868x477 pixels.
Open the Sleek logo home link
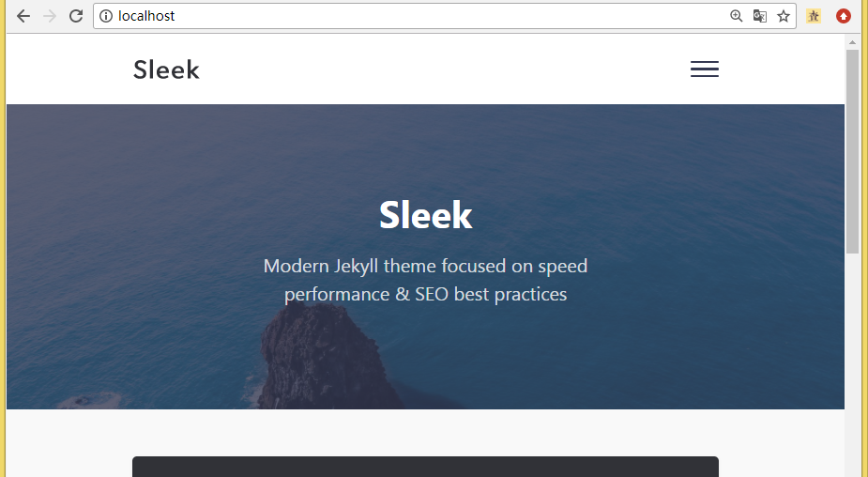tap(166, 69)
